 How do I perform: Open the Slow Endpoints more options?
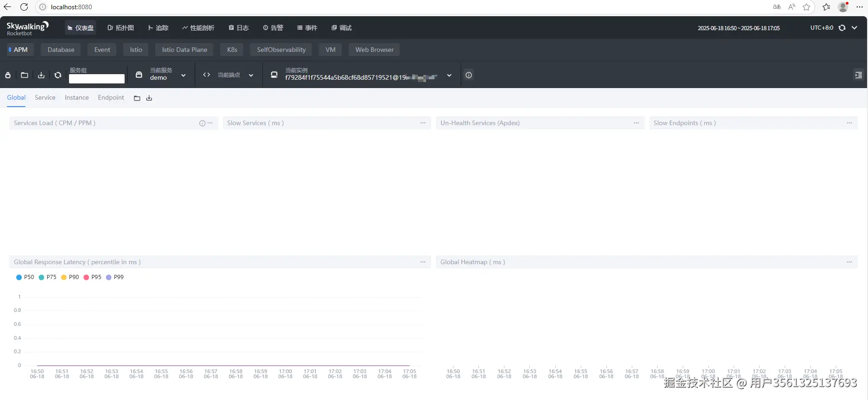tap(849, 123)
